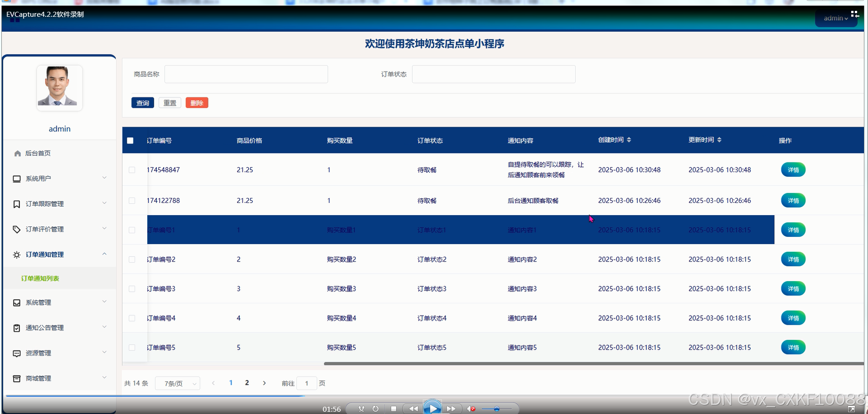Image resolution: width=868 pixels, height=414 pixels.
Task: Open the fullscreen grid icon near admin
Action: [x=855, y=14]
